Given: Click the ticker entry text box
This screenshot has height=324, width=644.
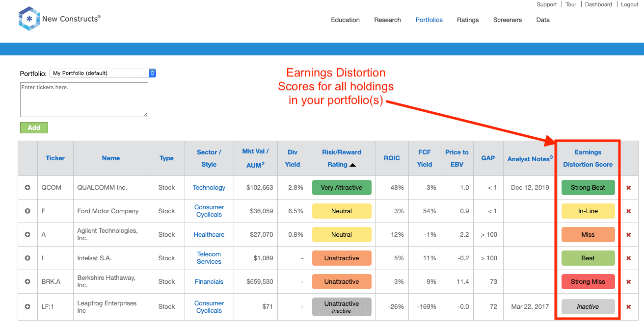Looking at the screenshot, I should [x=84, y=100].
